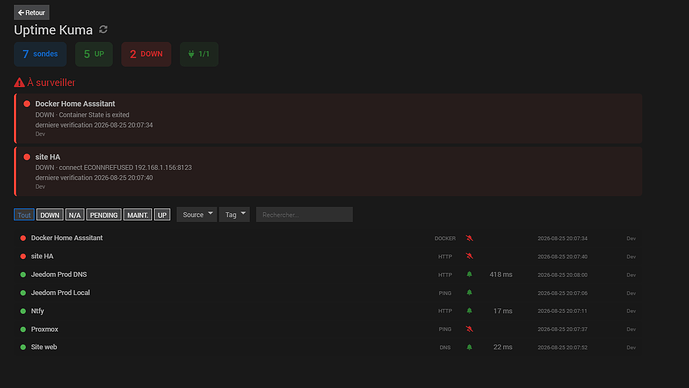Screen dimensions: 689x388
Task: Click red status dot on site HA alert card
Action: 27,157
